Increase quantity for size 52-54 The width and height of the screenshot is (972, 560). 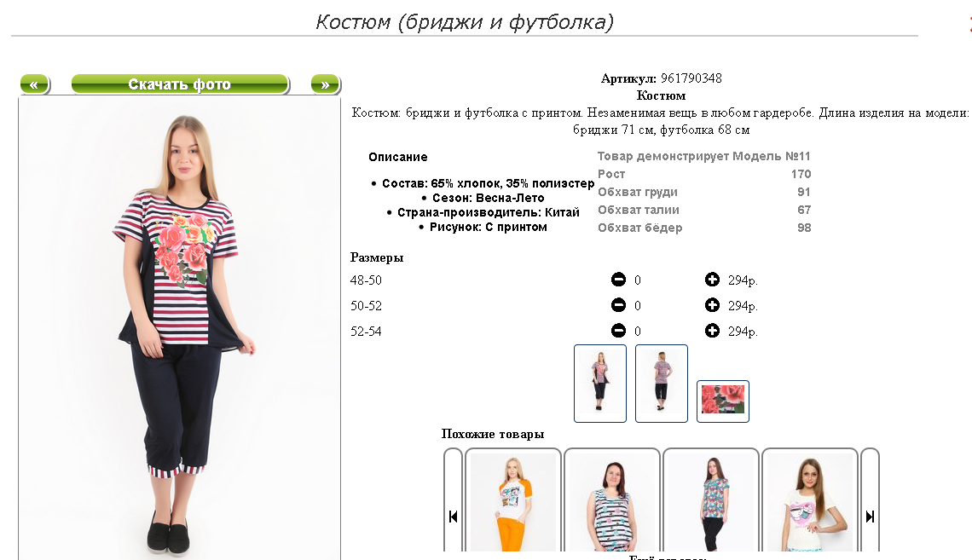pyautogui.click(x=712, y=330)
